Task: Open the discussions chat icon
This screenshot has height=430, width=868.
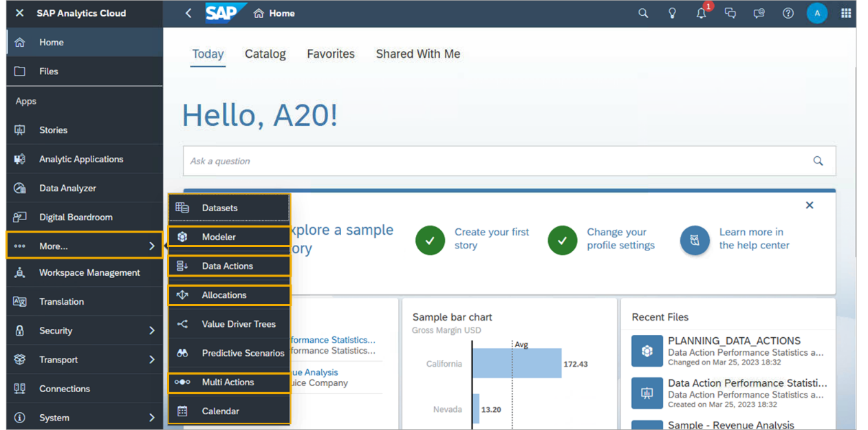Action: click(730, 13)
